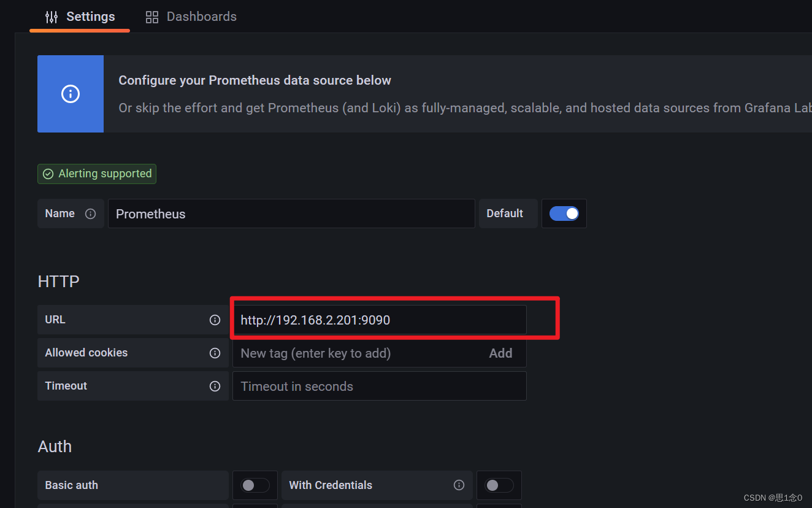Click Add button for allowed cookies
This screenshot has width=812, height=508.
500,353
